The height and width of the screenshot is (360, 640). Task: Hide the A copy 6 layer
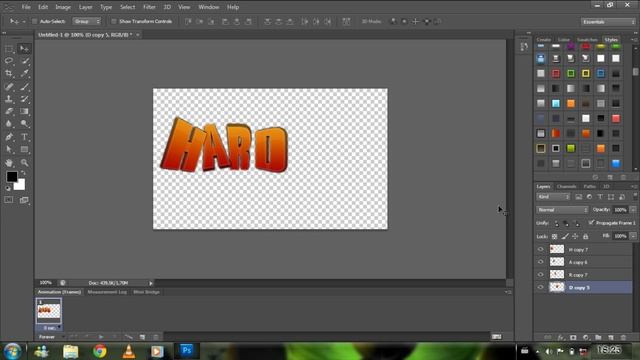click(x=541, y=262)
